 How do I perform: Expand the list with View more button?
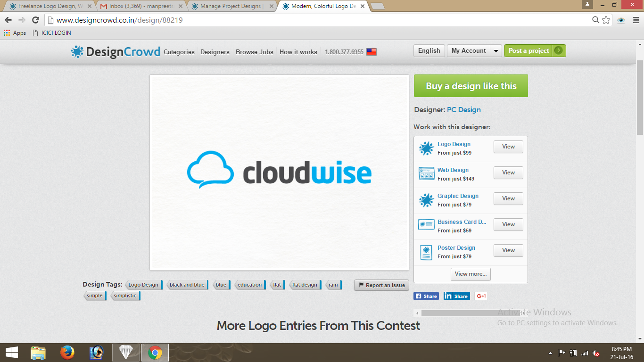pyautogui.click(x=471, y=274)
